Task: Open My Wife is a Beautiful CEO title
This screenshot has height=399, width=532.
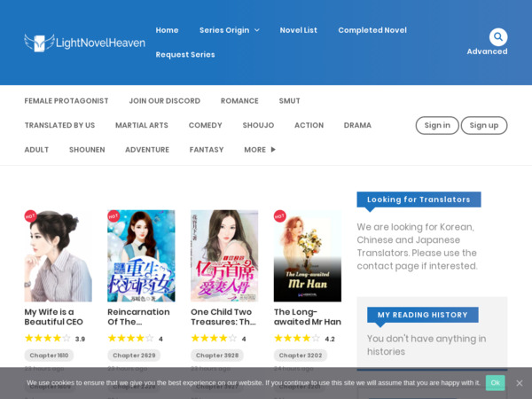Action: pyautogui.click(x=53, y=317)
